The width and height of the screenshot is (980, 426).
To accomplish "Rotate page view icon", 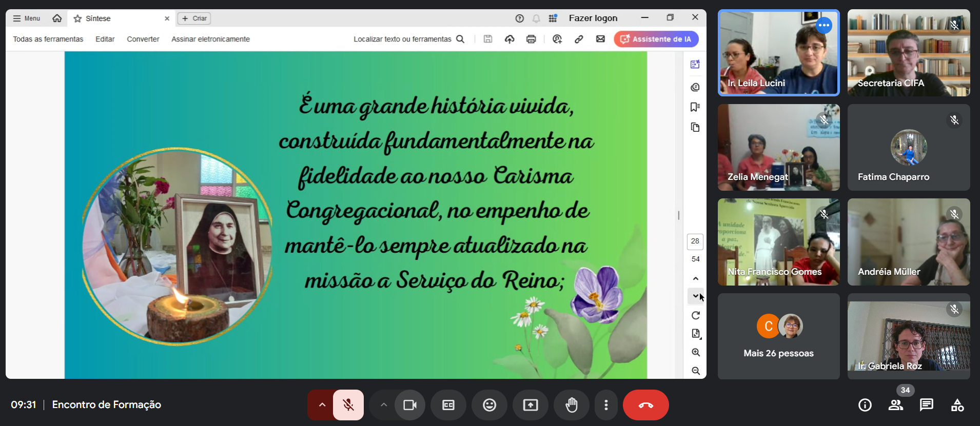I will coord(696,315).
